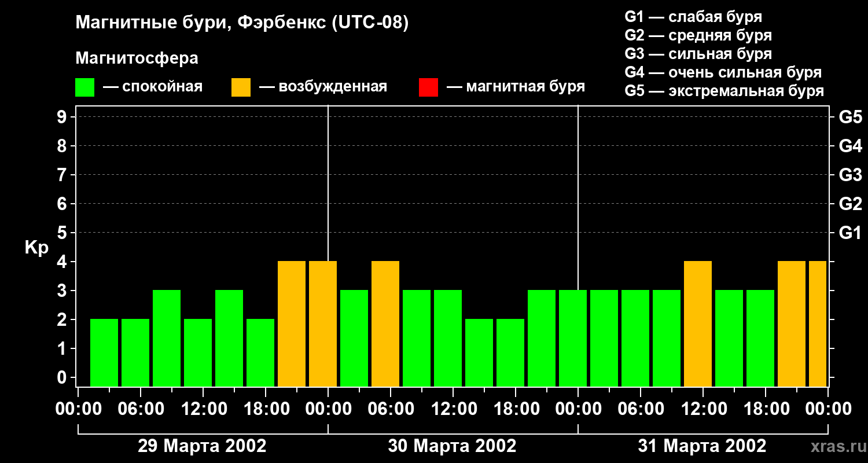Click the '— спокойная' legend label

click(153, 87)
